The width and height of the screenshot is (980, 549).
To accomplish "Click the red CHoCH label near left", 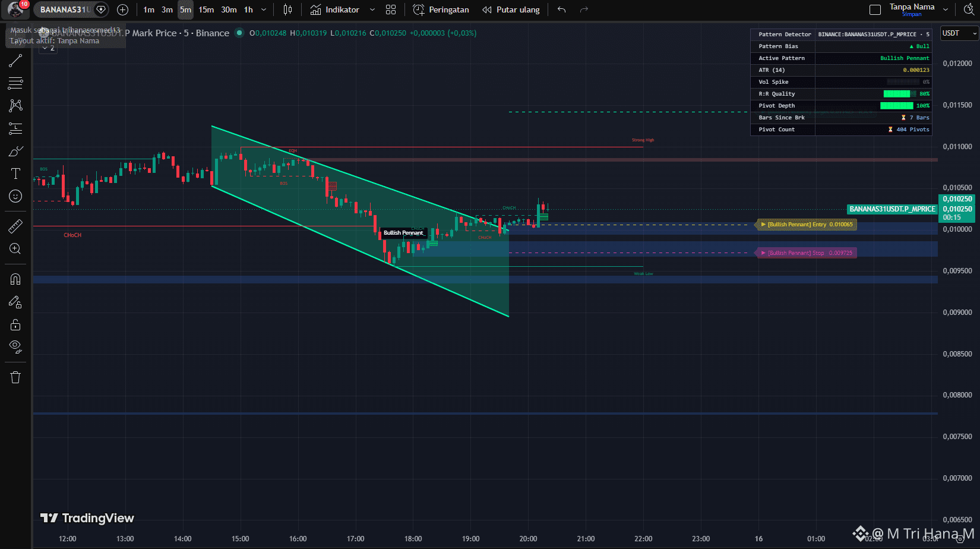I will [72, 235].
